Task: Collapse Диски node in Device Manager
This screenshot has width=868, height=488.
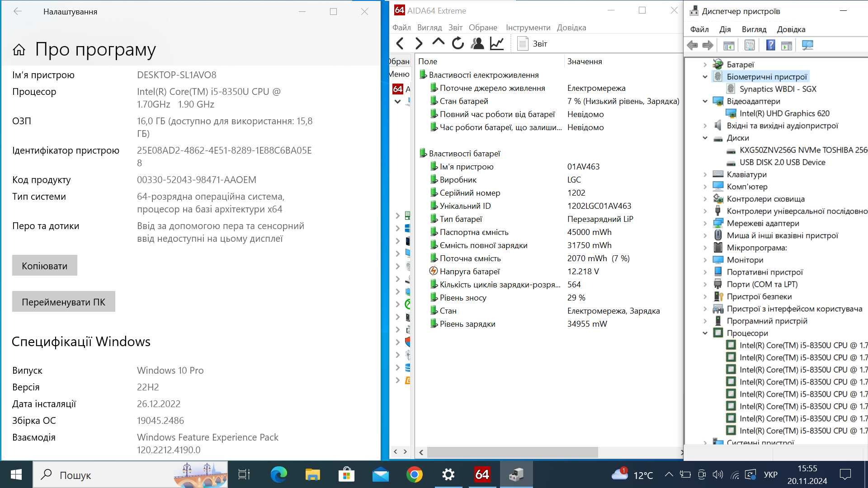Action: (x=705, y=138)
